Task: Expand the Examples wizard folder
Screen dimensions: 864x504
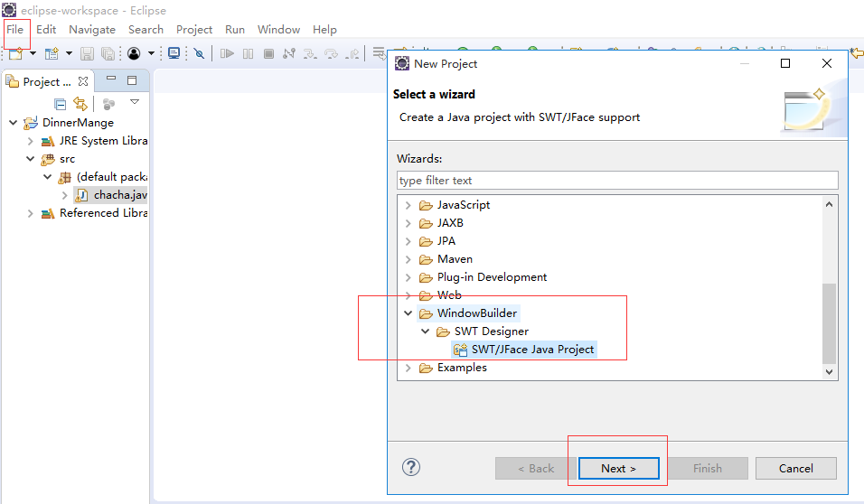Action: (x=408, y=368)
